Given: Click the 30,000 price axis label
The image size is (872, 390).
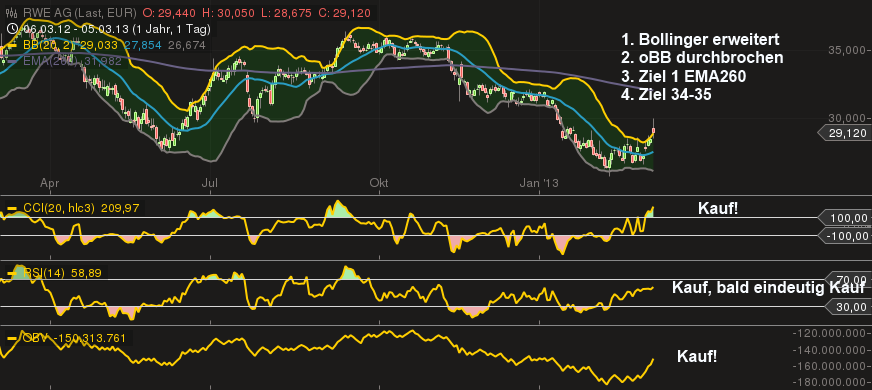Looking at the screenshot, I should (848, 118).
